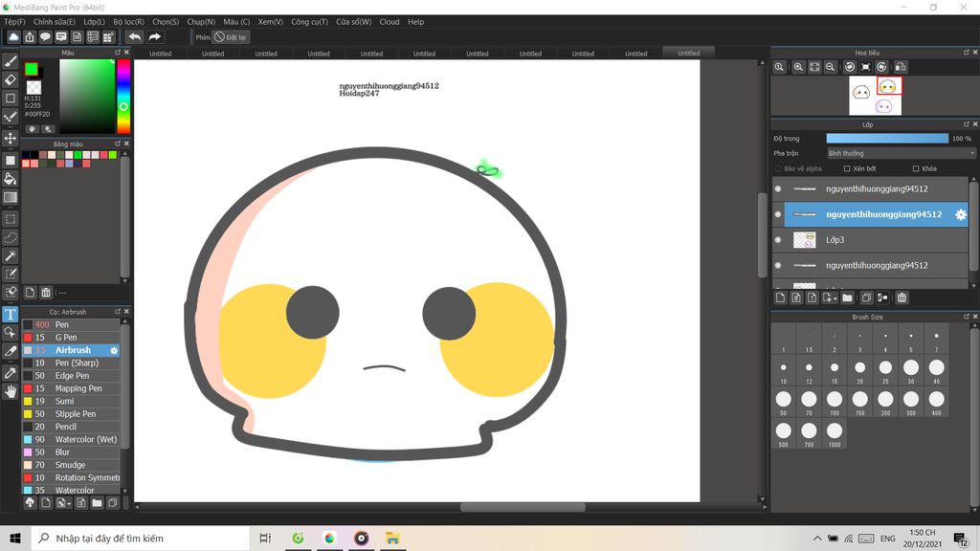The image size is (980, 551).
Task: Click the Undo arrow in the top toolbar
Action: (x=134, y=37)
